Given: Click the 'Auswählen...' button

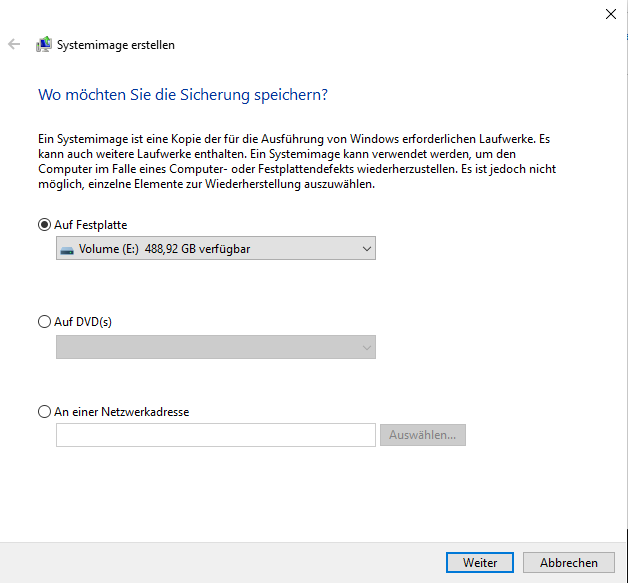Looking at the screenshot, I should tap(423, 435).
